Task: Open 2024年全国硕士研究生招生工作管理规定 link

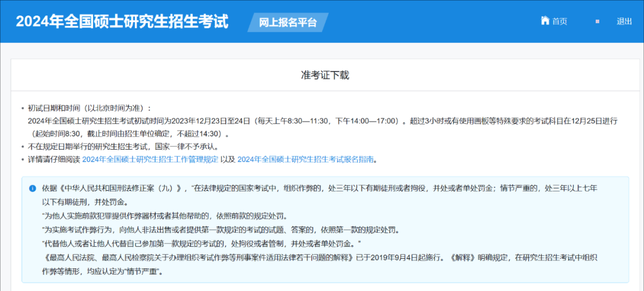Action: click(x=150, y=159)
